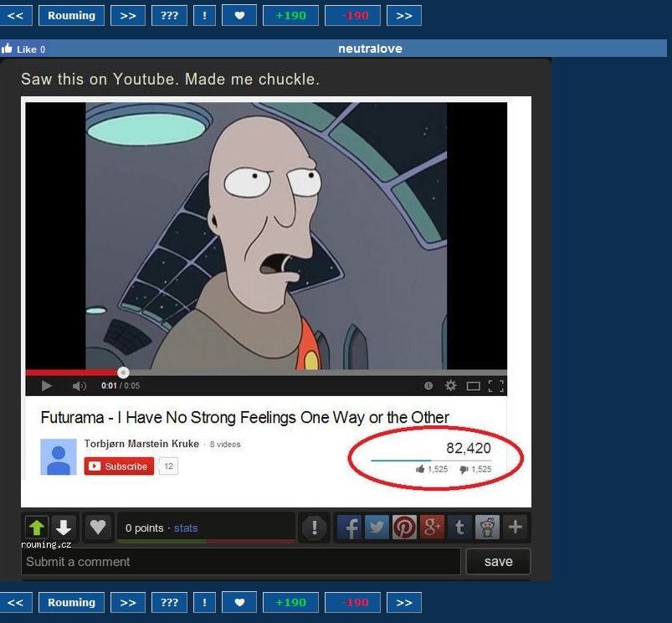Open video settings gear icon

pyautogui.click(x=450, y=385)
